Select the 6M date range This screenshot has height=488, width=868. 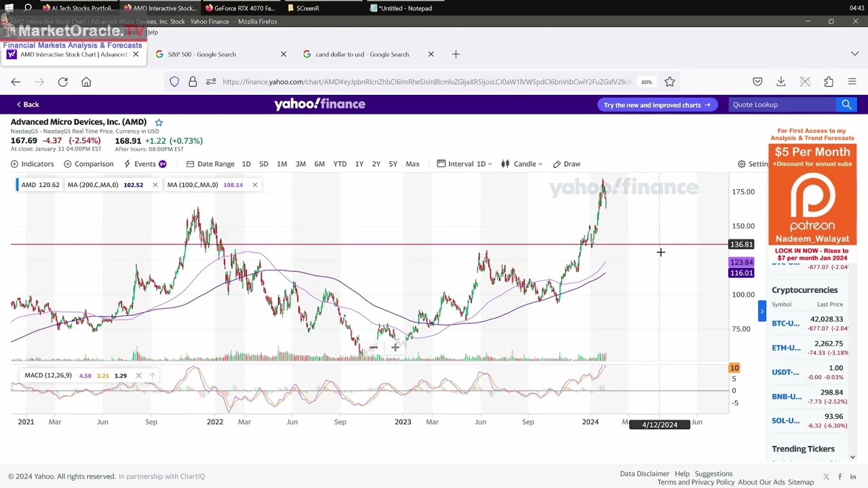(x=319, y=164)
